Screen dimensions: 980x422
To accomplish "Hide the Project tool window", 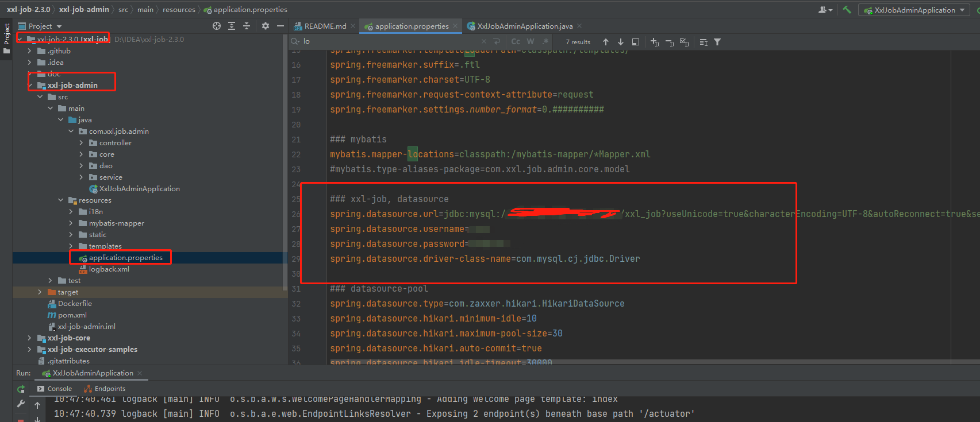I will click(280, 26).
